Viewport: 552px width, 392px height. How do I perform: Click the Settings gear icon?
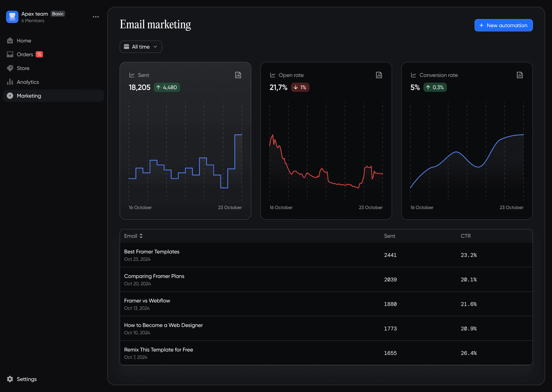pos(10,379)
